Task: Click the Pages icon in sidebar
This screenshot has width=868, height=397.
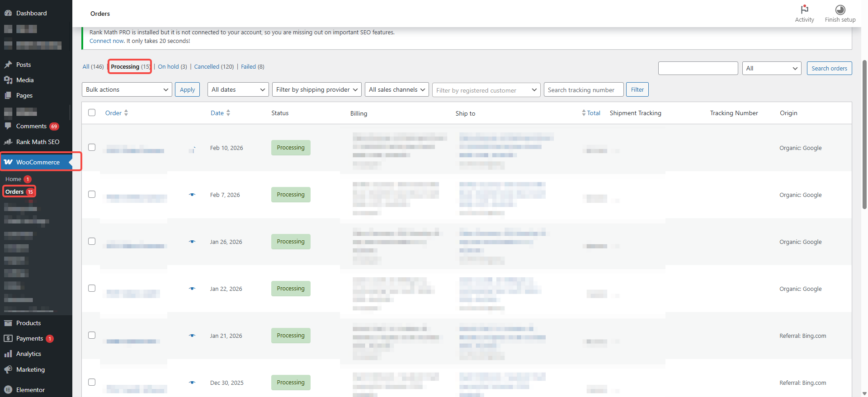Action: (8, 95)
